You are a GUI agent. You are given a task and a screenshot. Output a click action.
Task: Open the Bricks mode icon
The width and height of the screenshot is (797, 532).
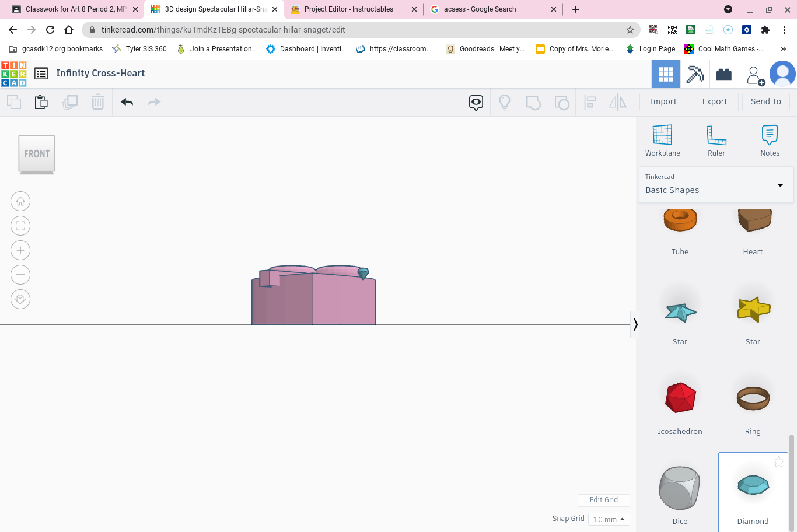[724, 74]
